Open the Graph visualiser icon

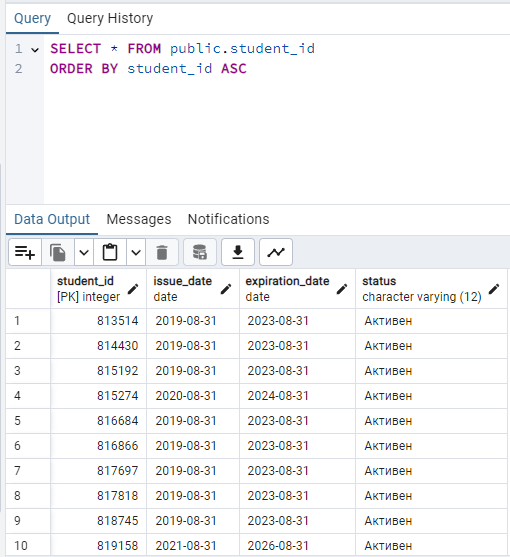tap(276, 253)
